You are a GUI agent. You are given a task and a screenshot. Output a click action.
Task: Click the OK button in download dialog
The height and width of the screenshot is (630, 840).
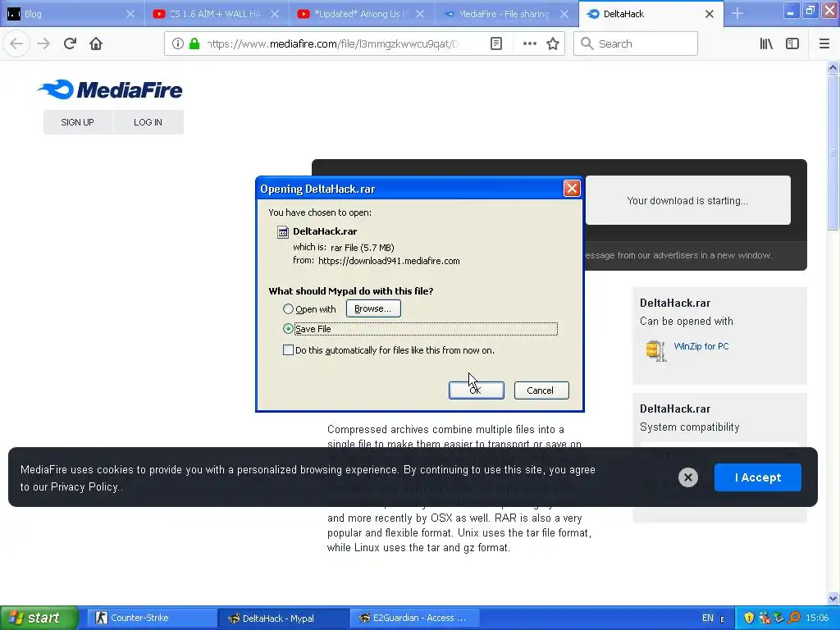476,390
